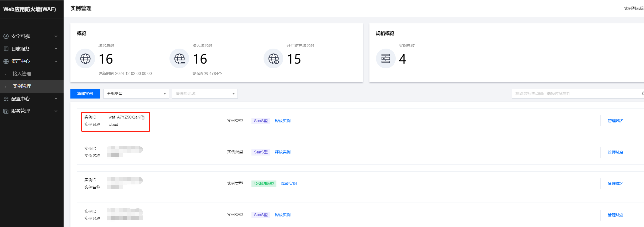The height and width of the screenshot is (227, 644).
Task: Click the connected domains globe icon
Action: tap(179, 59)
